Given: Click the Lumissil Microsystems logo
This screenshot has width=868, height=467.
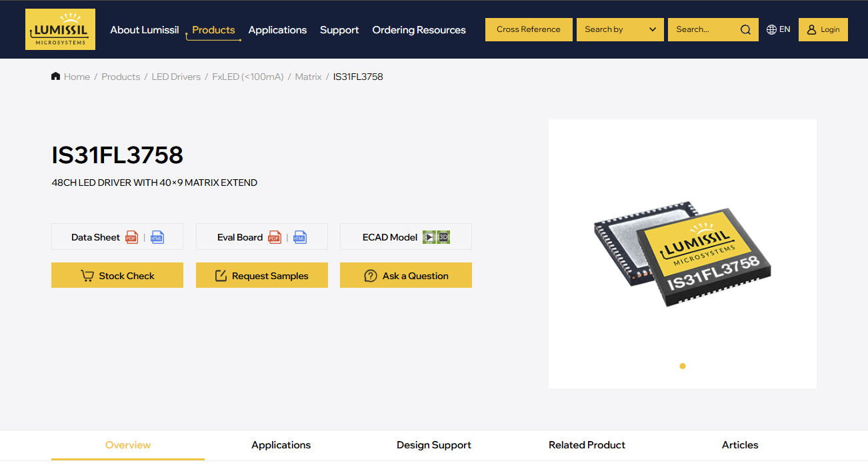Looking at the screenshot, I should click(x=60, y=29).
